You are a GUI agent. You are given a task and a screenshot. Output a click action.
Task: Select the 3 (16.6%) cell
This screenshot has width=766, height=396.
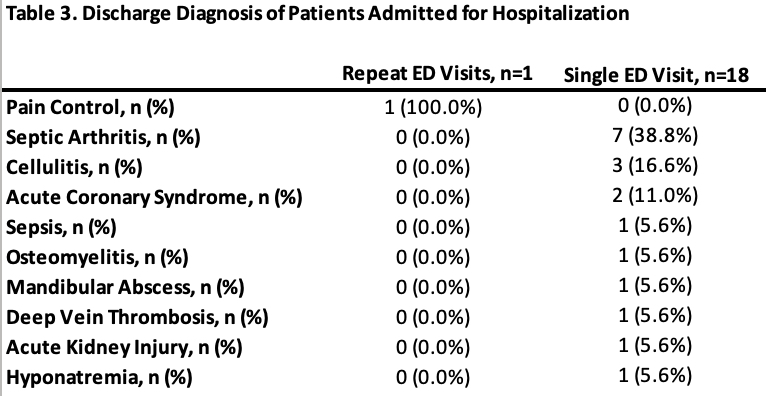tap(655, 166)
